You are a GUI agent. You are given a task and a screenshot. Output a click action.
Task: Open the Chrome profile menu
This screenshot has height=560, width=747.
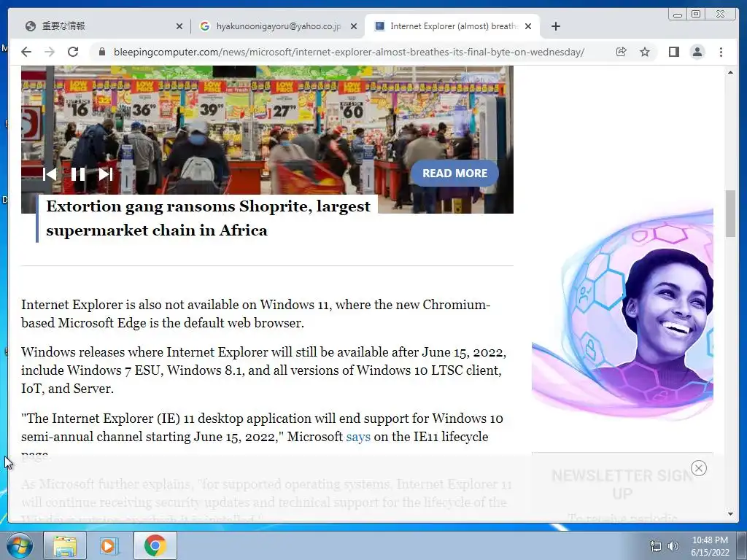tap(697, 52)
